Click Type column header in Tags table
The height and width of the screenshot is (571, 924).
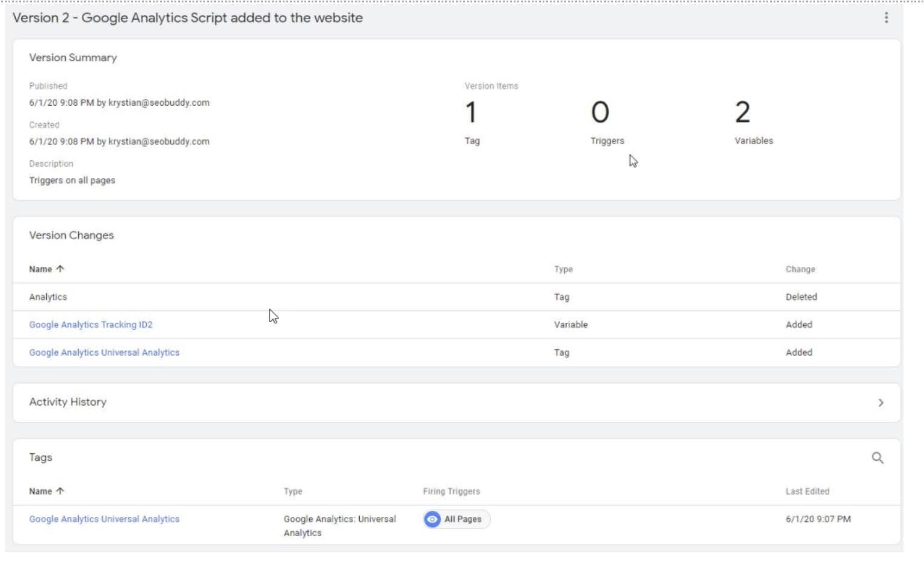coord(293,492)
